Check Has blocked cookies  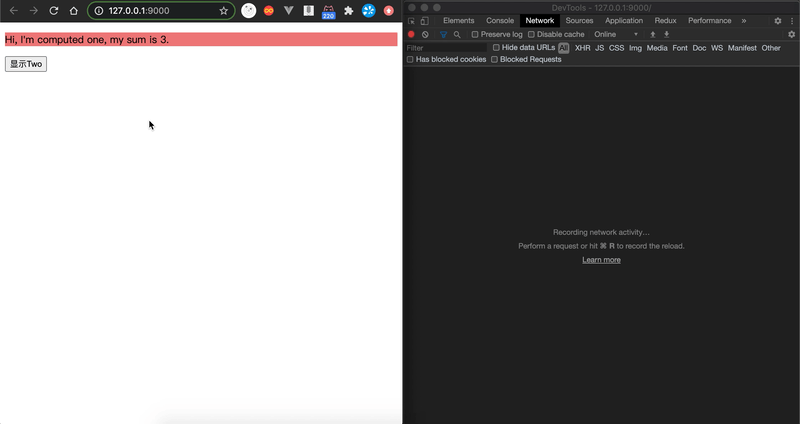pyautogui.click(x=410, y=59)
